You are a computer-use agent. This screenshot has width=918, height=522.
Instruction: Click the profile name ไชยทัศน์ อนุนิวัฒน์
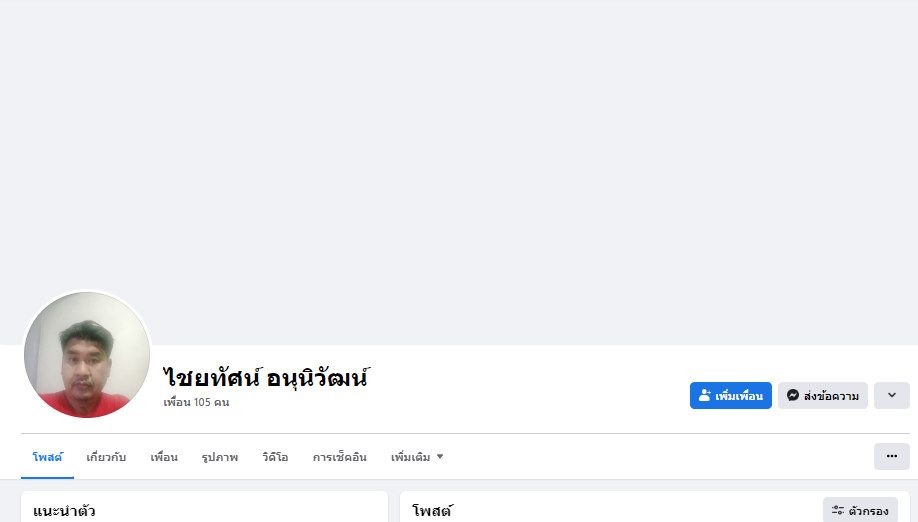tap(266, 378)
